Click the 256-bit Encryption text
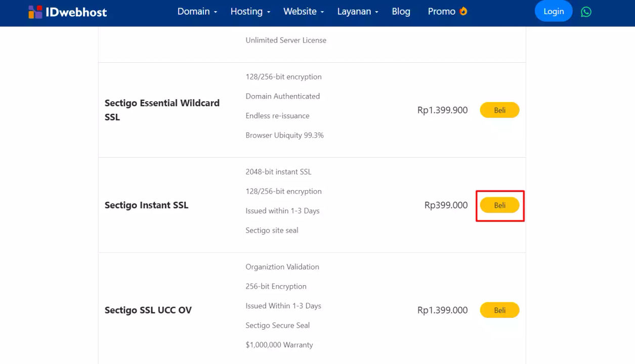Screen dimensions: 635x364 coord(276,286)
